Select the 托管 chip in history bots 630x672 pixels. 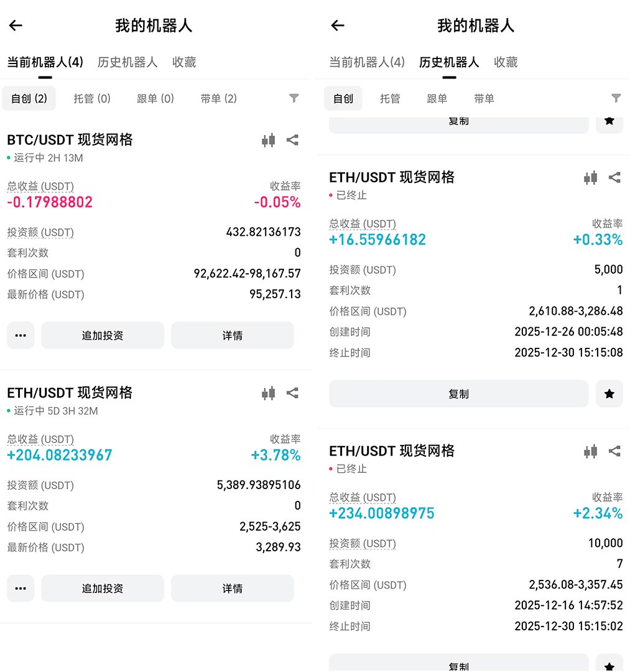tap(390, 98)
